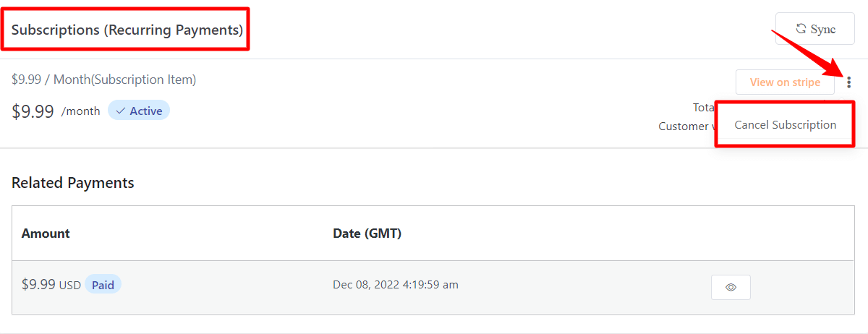Click the Date (GMT) column header
Image resolution: width=868 pixels, height=334 pixels.
(x=367, y=234)
